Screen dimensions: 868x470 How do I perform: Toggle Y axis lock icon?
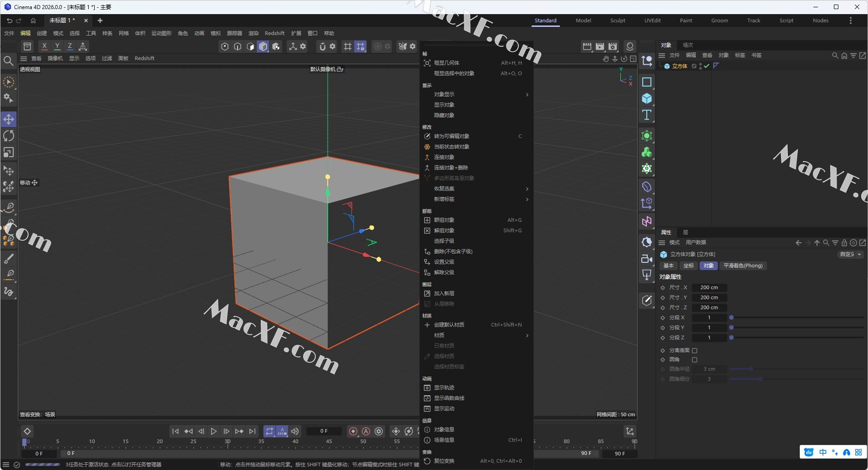coord(57,46)
